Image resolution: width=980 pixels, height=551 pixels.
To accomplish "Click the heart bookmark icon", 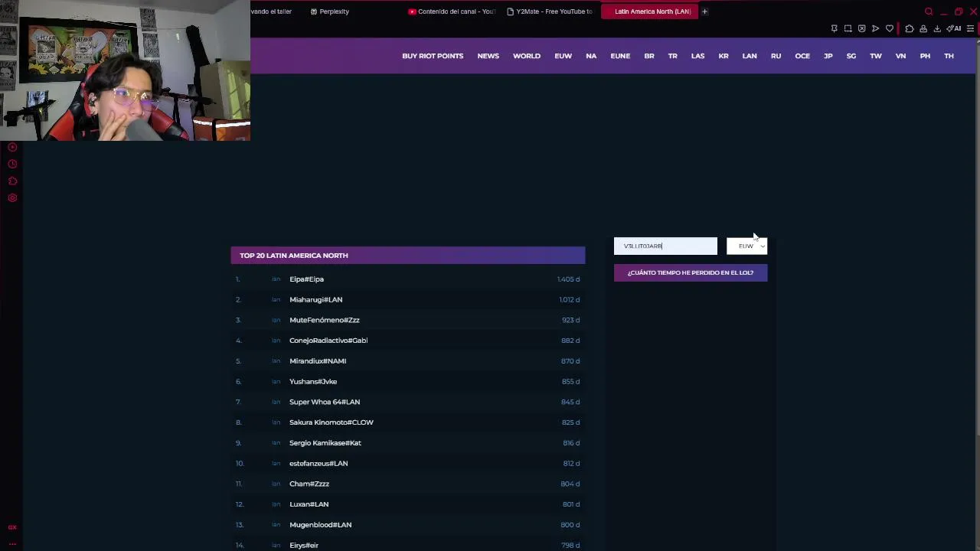I will (889, 28).
